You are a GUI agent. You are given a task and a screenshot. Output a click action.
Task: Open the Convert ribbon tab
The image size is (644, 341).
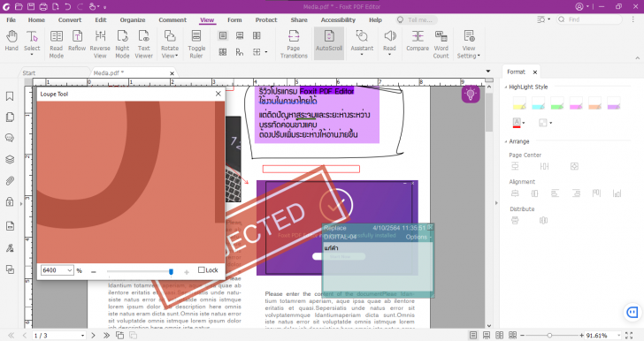[70, 19]
